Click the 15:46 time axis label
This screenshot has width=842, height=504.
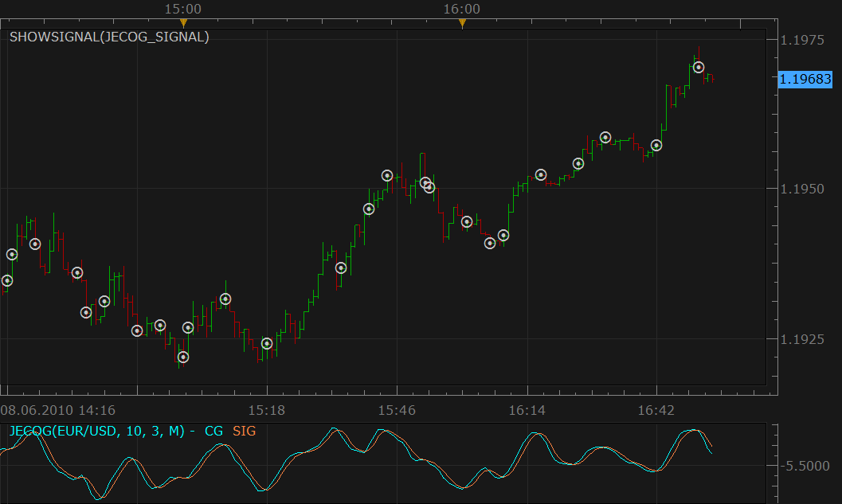click(397, 411)
